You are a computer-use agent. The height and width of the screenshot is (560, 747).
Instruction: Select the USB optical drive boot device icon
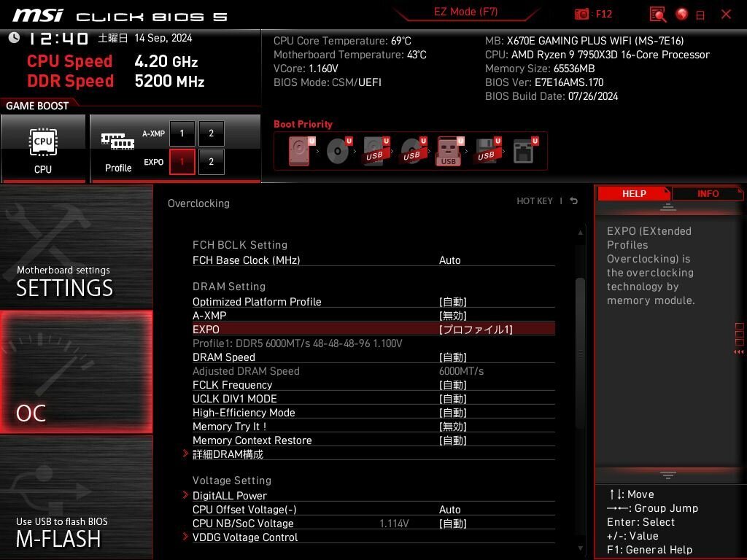point(413,151)
